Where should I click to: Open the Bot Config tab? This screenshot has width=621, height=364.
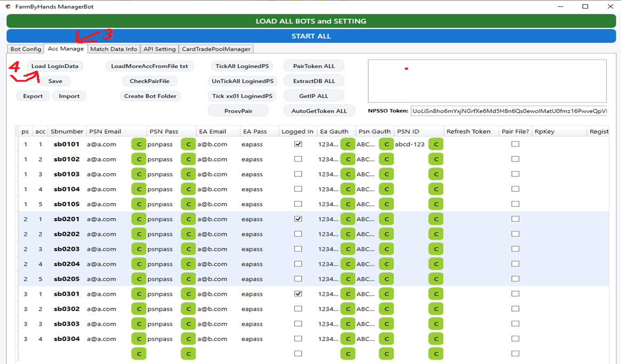(26, 49)
